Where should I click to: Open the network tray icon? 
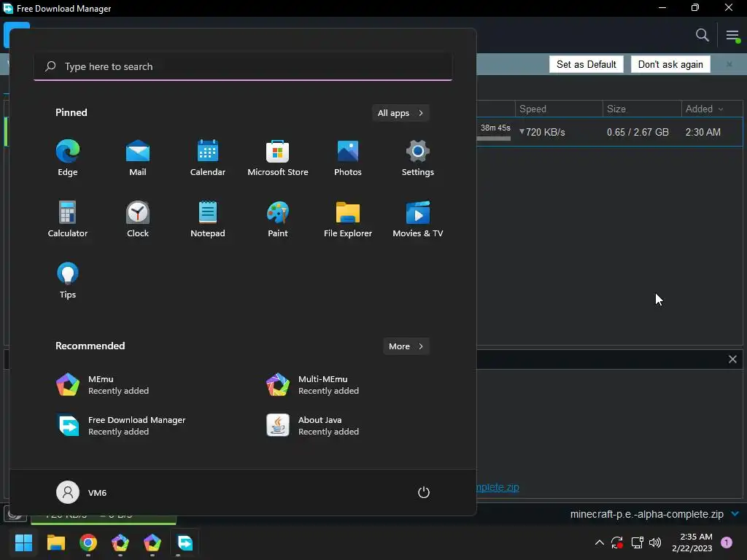click(637, 542)
